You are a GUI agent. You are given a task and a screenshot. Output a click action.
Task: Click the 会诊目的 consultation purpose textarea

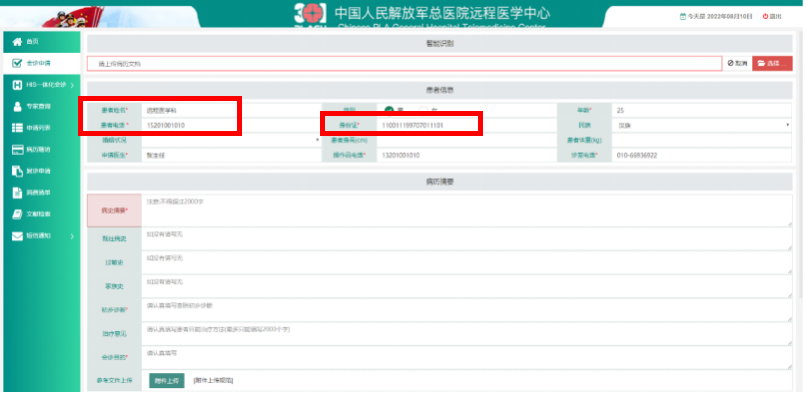(x=467, y=357)
